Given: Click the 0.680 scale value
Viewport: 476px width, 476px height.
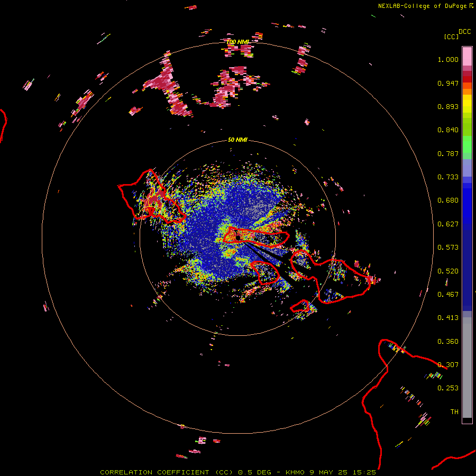Looking at the screenshot, I should [x=448, y=200].
